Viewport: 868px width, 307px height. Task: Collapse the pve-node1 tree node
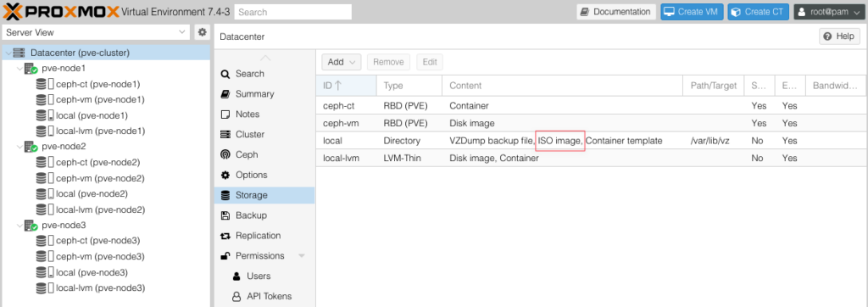[19, 69]
